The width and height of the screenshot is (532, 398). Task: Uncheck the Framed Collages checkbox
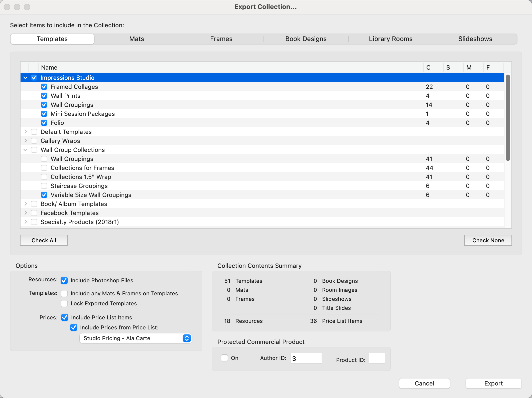pyautogui.click(x=44, y=87)
